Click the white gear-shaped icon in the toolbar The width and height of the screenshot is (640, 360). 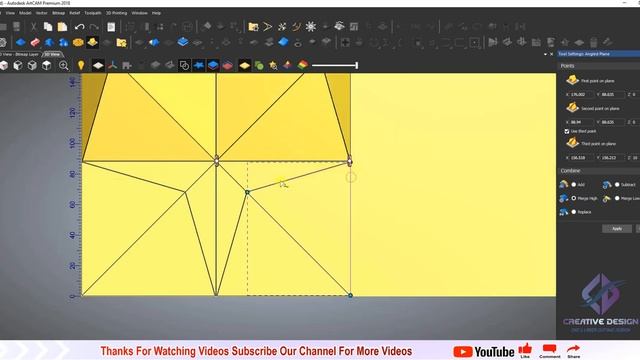pyautogui.click(x=311, y=27)
